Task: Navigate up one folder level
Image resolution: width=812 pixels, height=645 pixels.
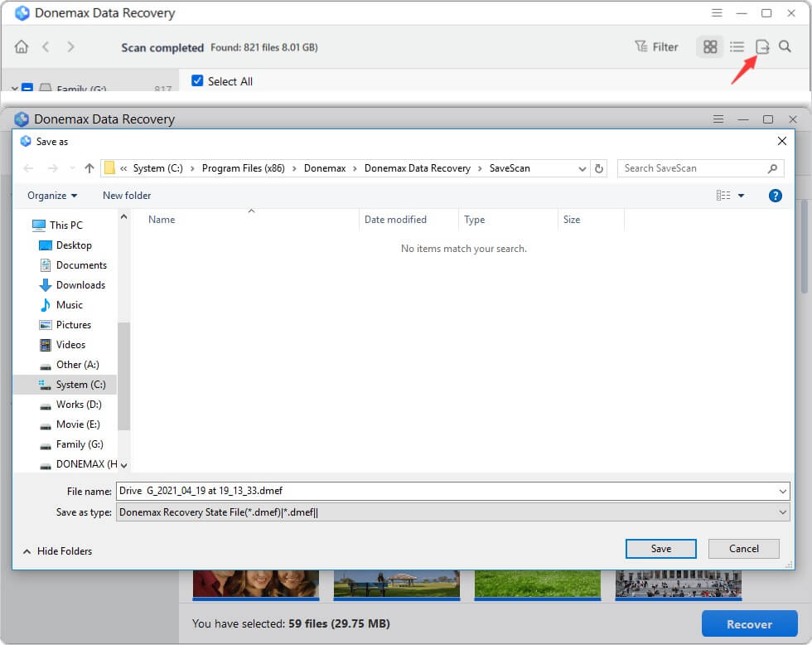Action: pos(89,168)
